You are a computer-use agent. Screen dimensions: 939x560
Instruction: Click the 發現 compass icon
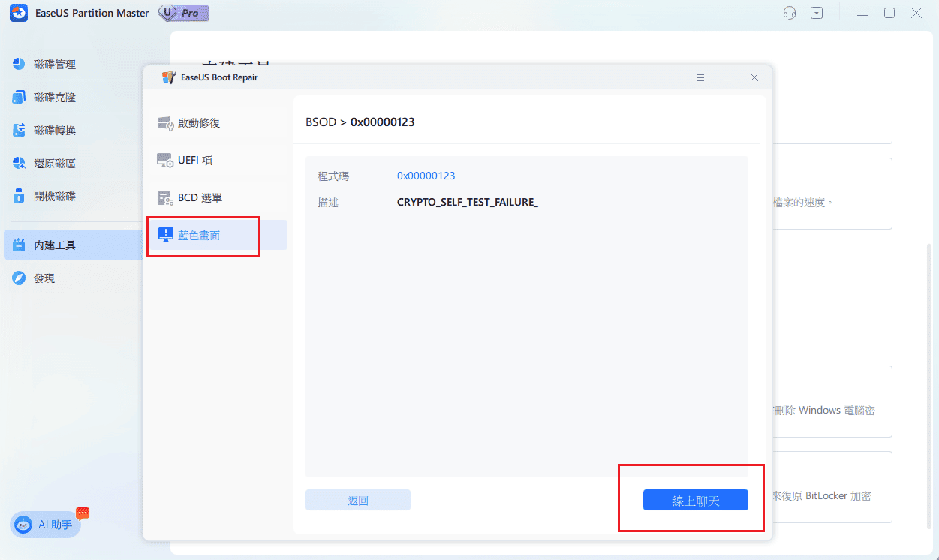point(20,278)
